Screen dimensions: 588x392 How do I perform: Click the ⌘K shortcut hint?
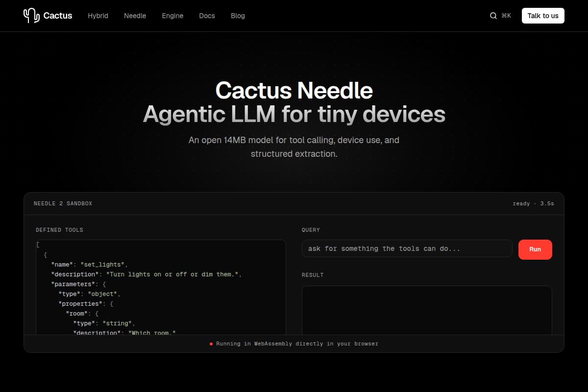[x=506, y=16]
